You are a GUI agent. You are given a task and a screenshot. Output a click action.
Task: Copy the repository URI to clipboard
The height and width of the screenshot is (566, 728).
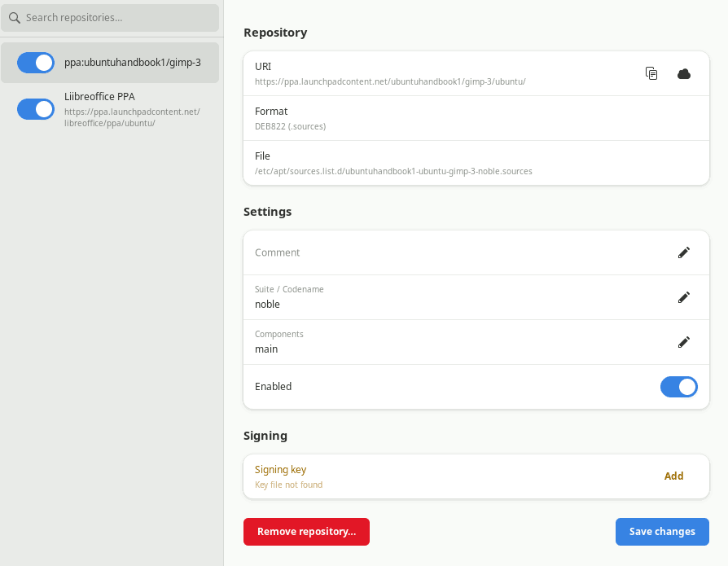pyautogui.click(x=651, y=73)
